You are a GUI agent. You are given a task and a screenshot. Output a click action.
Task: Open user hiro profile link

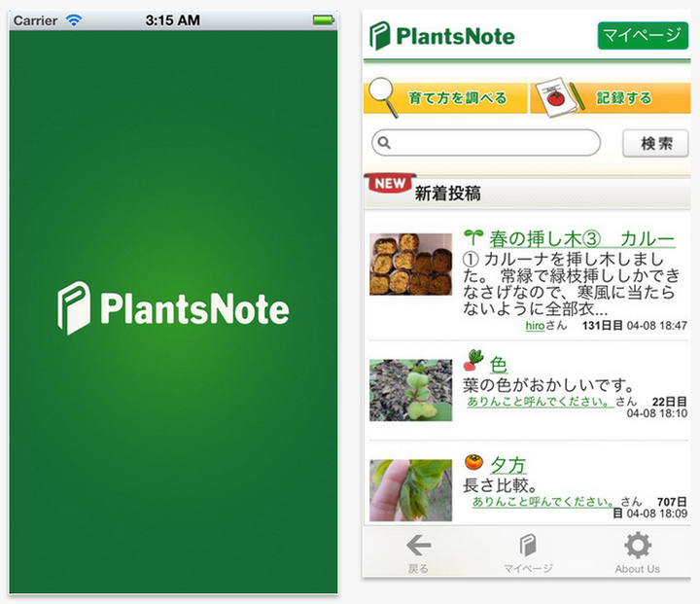click(535, 325)
